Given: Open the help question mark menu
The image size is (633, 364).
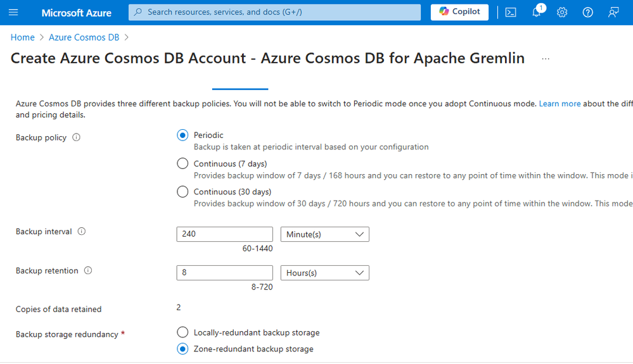Looking at the screenshot, I should tap(587, 13).
